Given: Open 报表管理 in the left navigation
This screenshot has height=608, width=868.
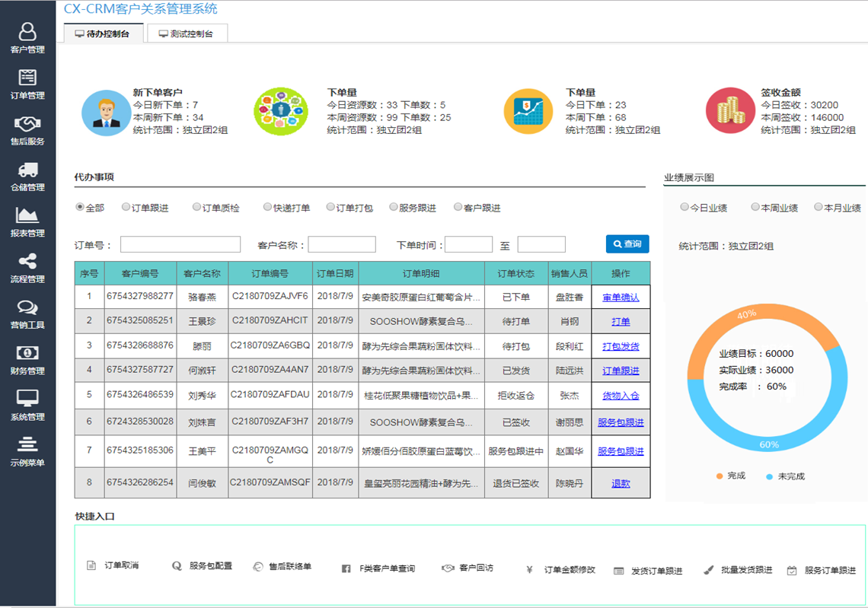Looking at the screenshot, I should point(27,221).
